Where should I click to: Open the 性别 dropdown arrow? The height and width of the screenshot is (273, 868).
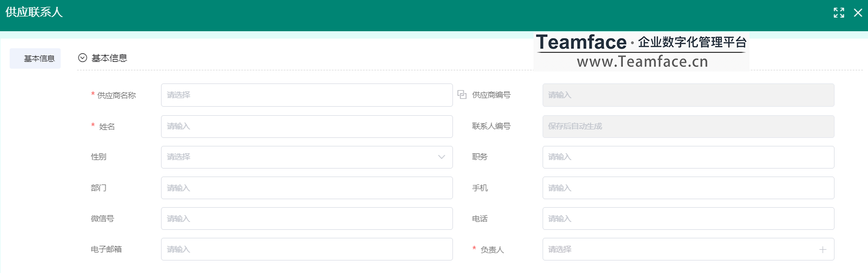click(442, 157)
